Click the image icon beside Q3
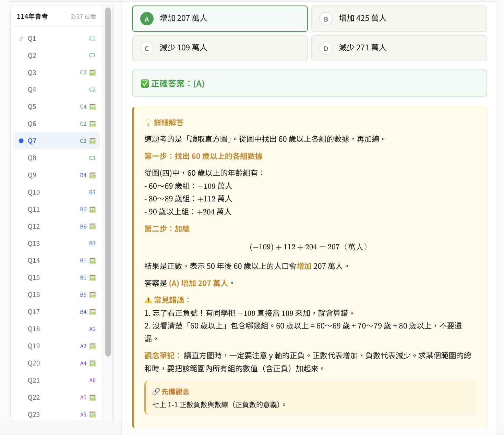 93,73
